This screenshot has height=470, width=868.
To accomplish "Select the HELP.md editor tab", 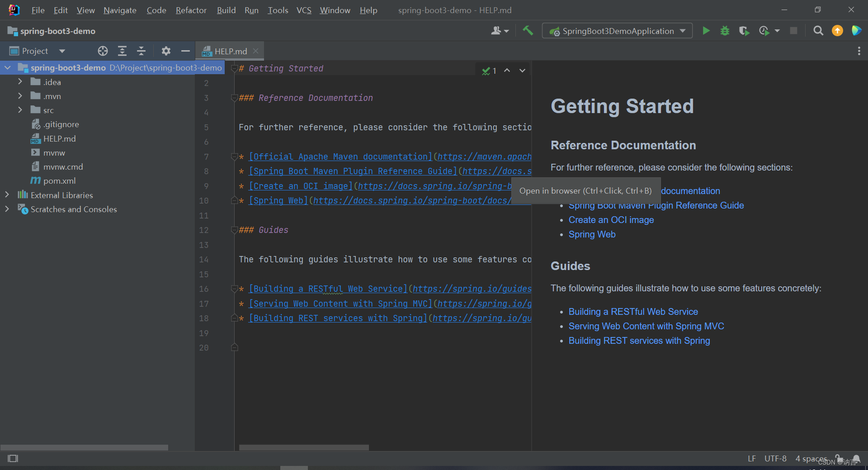I will tap(230, 51).
